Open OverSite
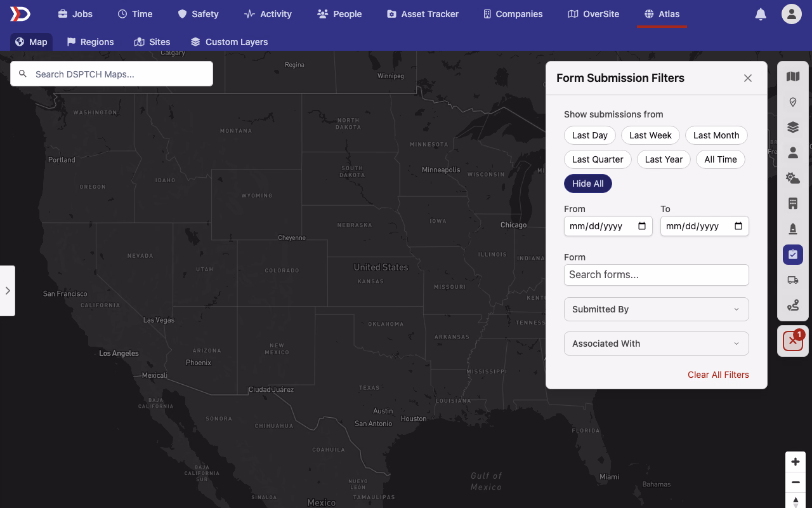This screenshot has height=508, width=812. pos(593,14)
